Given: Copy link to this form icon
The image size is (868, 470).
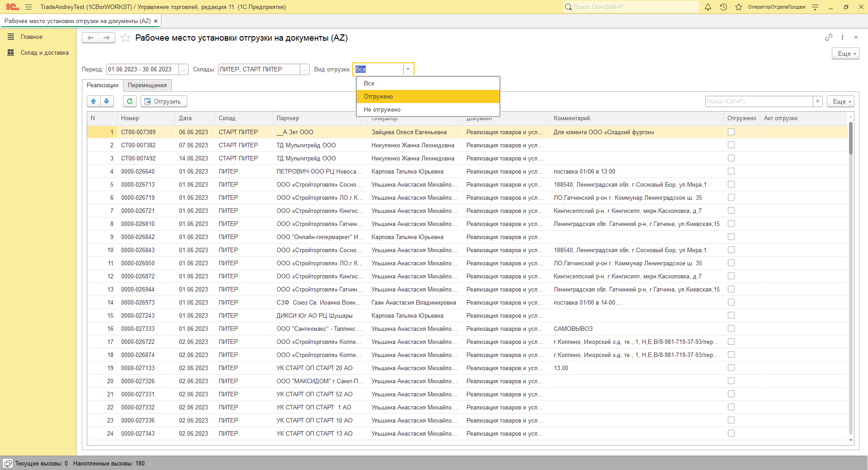Looking at the screenshot, I should tap(829, 38).
